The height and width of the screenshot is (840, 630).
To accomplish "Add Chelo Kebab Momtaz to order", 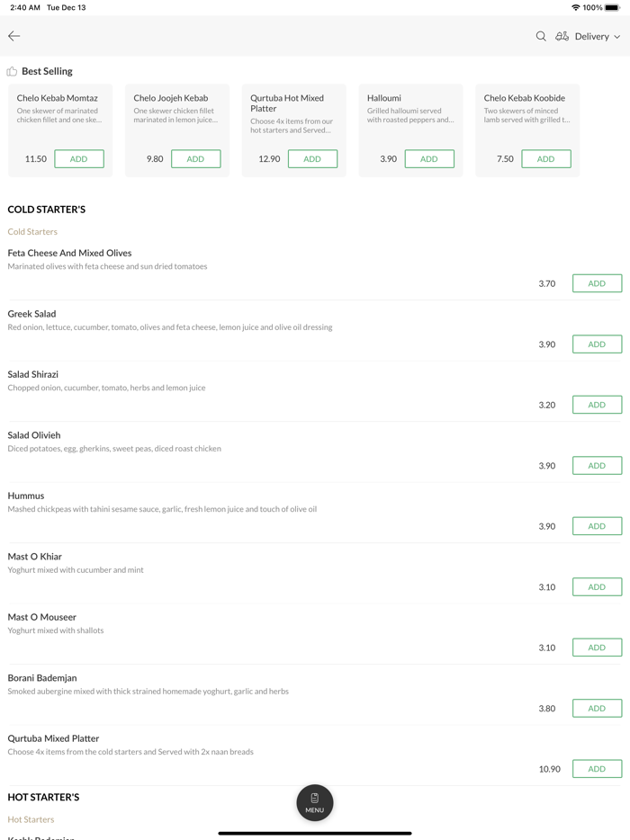I will 79,159.
